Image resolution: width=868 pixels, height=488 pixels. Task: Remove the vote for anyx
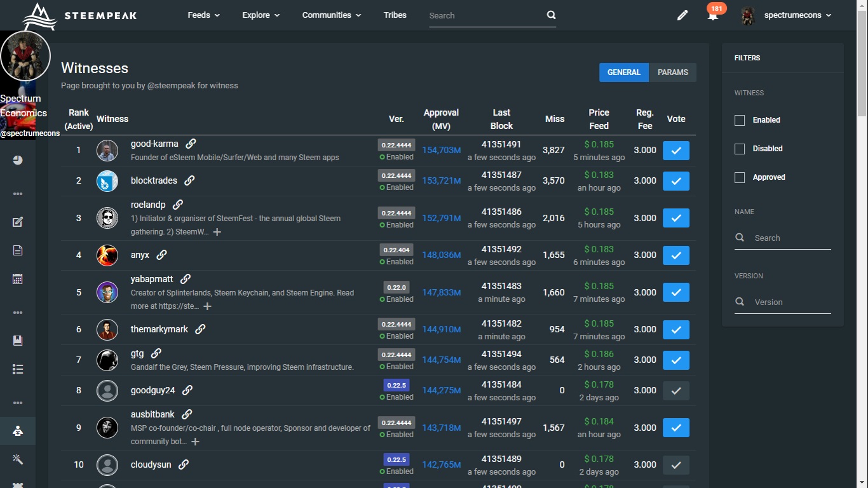click(676, 255)
